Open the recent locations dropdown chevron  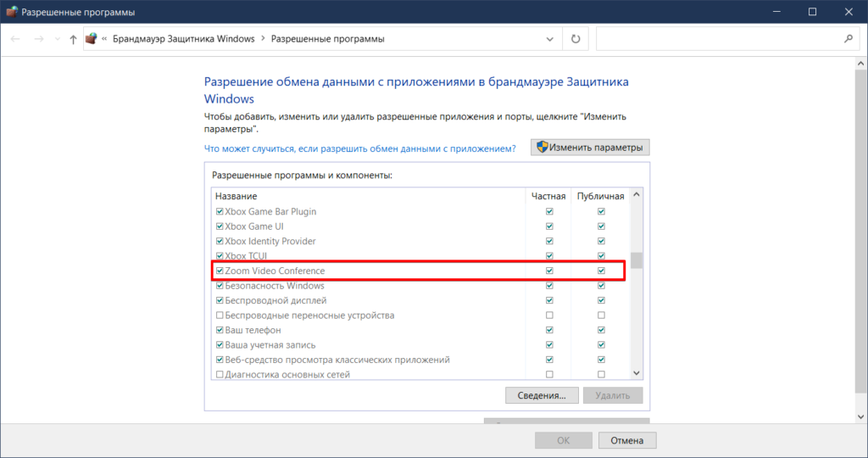click(x=57, y=39)
